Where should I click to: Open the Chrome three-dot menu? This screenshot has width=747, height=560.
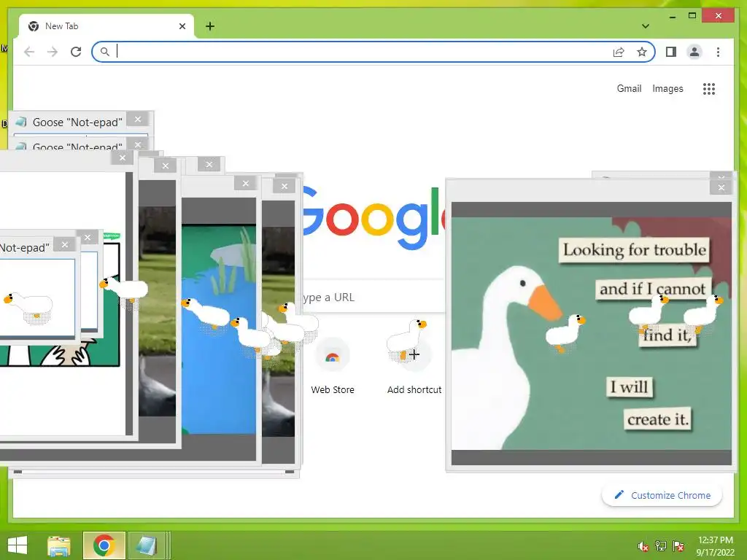coord(718,52)
